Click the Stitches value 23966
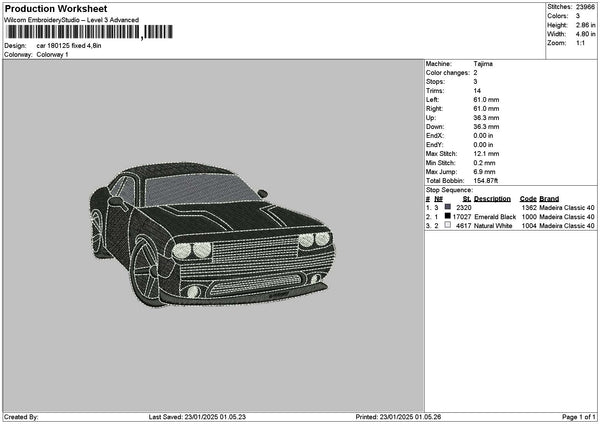 (587, 6)
